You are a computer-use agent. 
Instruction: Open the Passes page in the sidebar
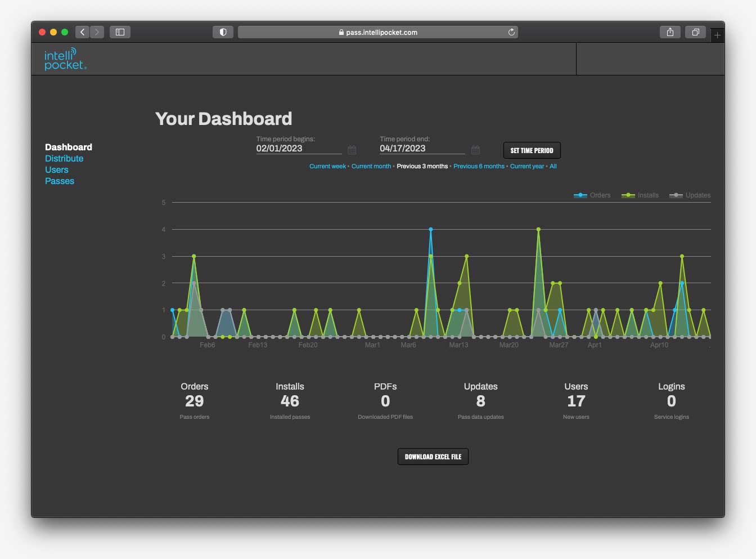[x=60, y=181]
